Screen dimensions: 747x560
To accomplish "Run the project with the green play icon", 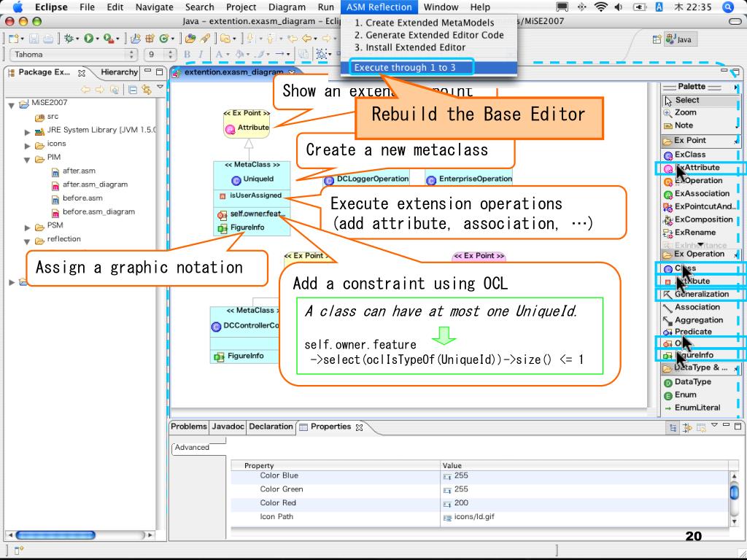I will point(88,39).
